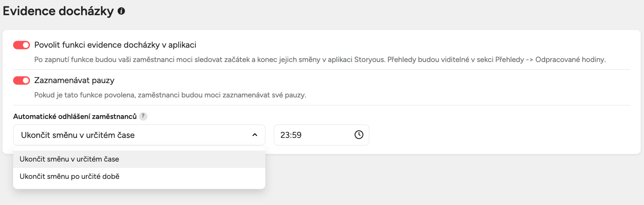Click the minutes value 59 in time field
Image resolution: width=644 pixels, height=205 pixels.
pyautogui.click(x=297, y=135)
